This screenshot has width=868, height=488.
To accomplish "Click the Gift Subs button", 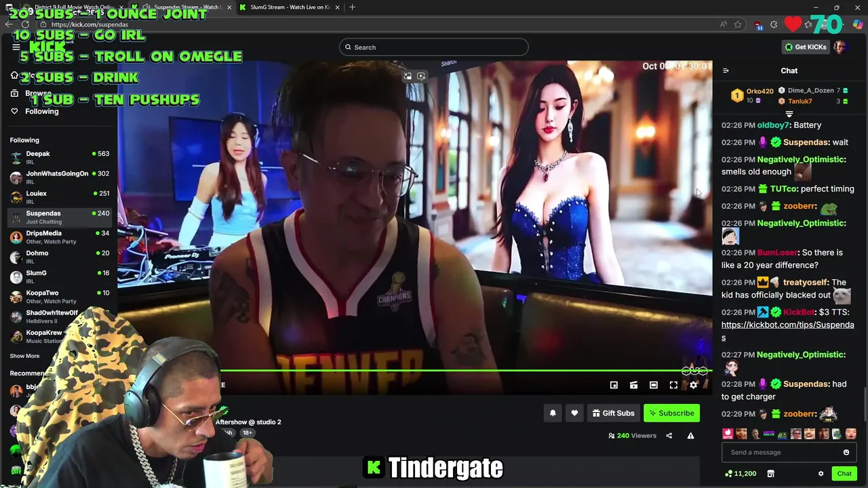I will [x=613, y=413].
